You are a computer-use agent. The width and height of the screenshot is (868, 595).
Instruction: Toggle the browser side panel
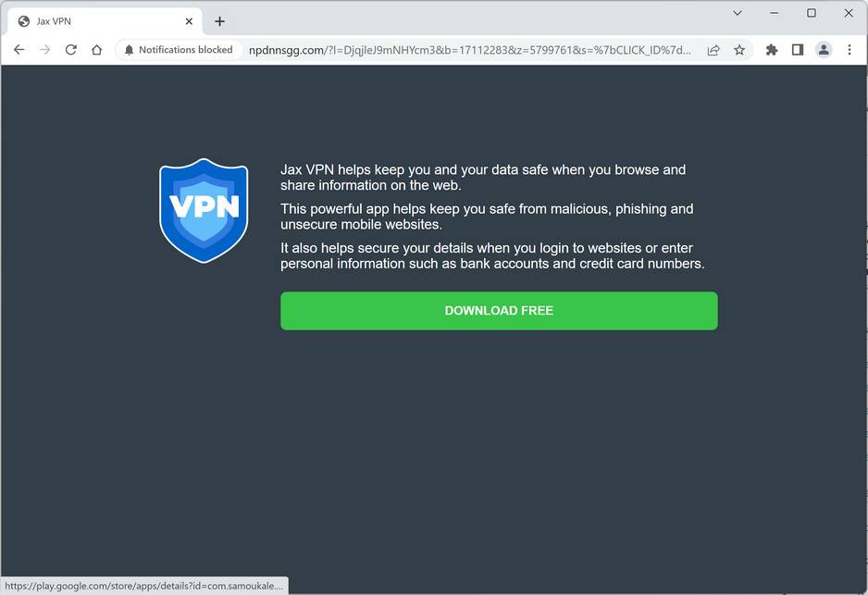click(x=798, y=50)
